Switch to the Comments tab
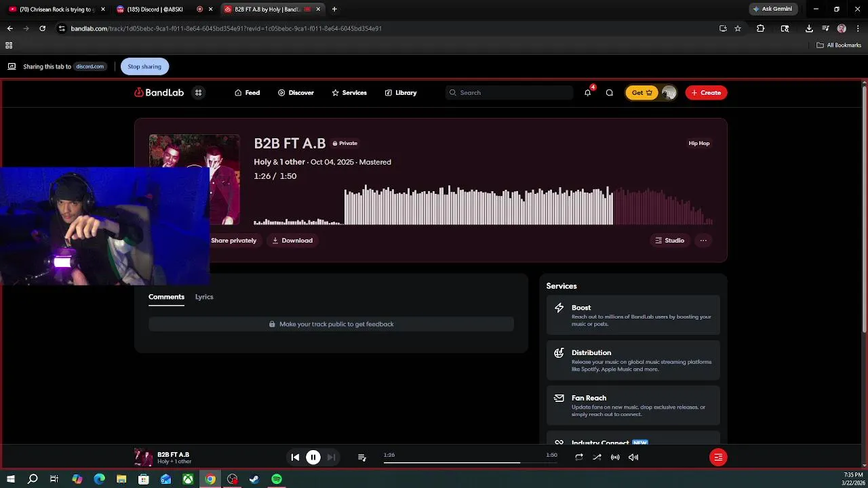Screen dimensions: 868x488 (166, 297)
